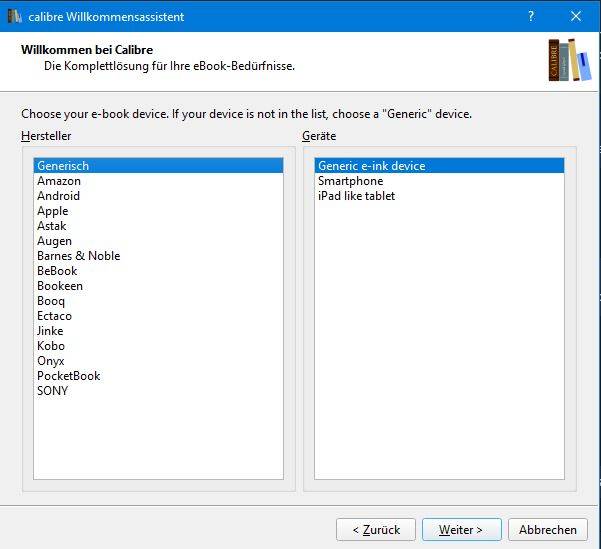Click the Geräte label
601x549 pixels.
pyautogui.click(x=319, y=136)
